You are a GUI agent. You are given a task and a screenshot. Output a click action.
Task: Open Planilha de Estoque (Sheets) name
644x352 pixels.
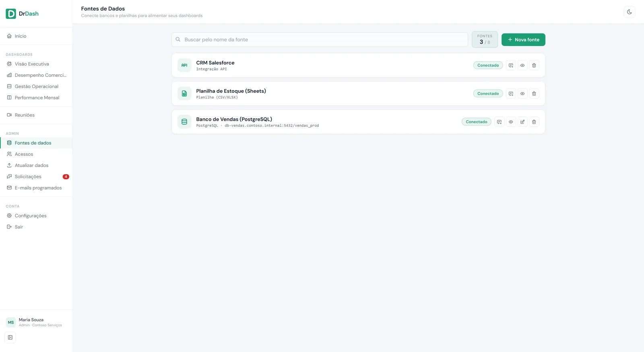pos(231,91)
